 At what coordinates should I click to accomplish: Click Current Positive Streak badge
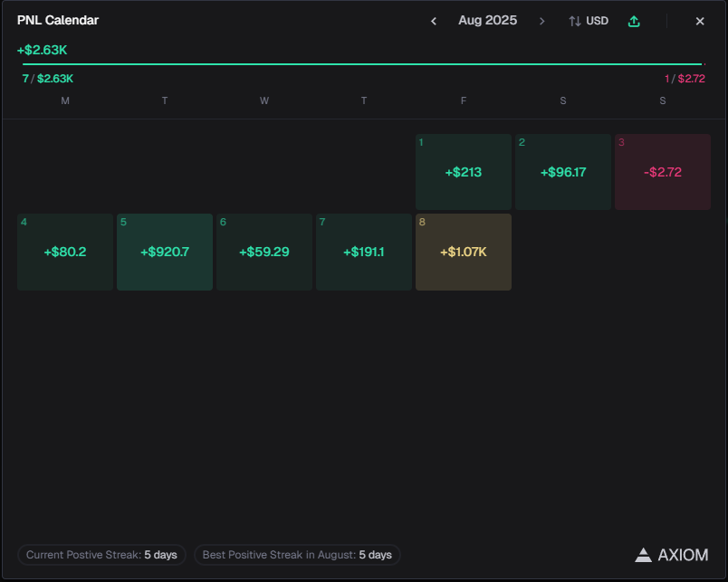(101, 555)
